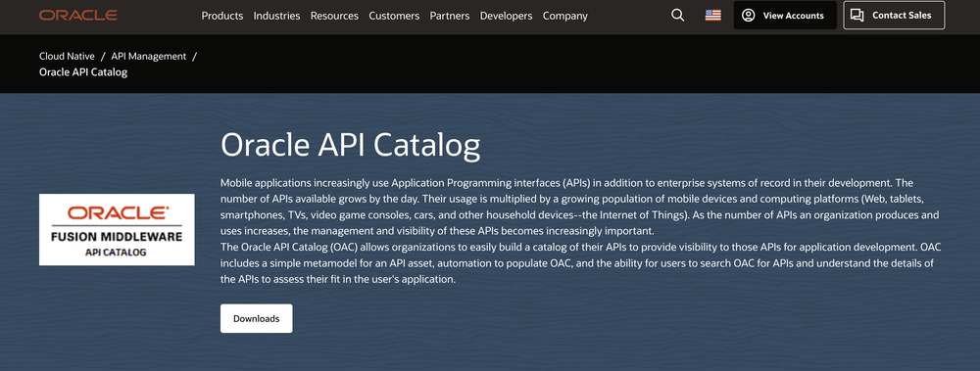Open the Partners menu
This screenshot has width=980, height=371.
tap(450, 17)
